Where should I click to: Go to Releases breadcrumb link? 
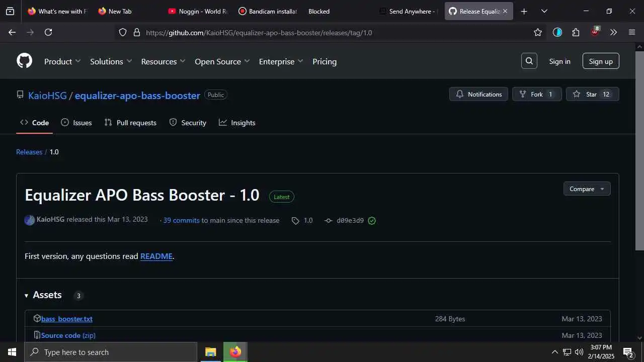tap(29, 152)
